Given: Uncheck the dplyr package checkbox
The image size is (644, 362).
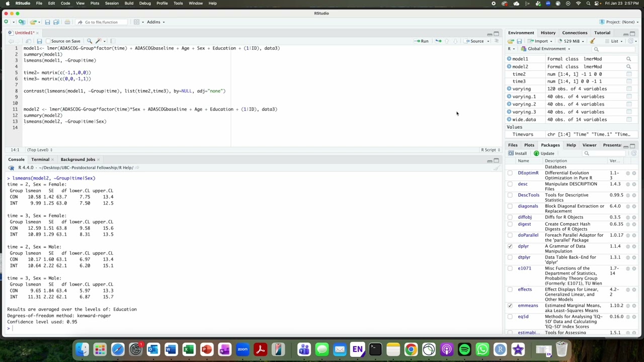Looking at the screenshot, I should pyautogui.click(x=510, y=247).
